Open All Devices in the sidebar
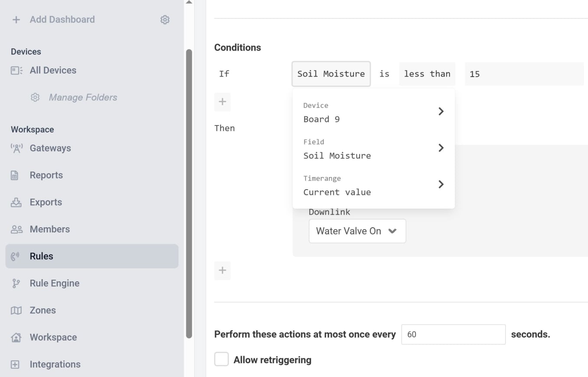Screen dimensions: 588x377 pyautogui.click(x=53, y=70)
